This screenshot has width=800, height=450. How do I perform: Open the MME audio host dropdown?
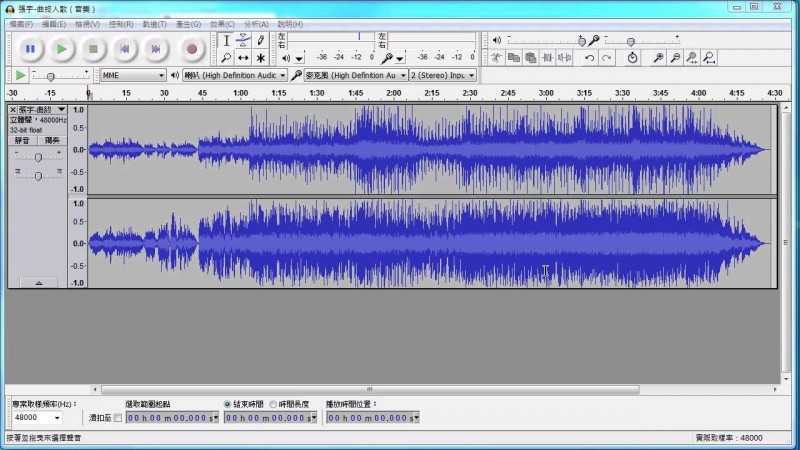(x=133, y=75)
